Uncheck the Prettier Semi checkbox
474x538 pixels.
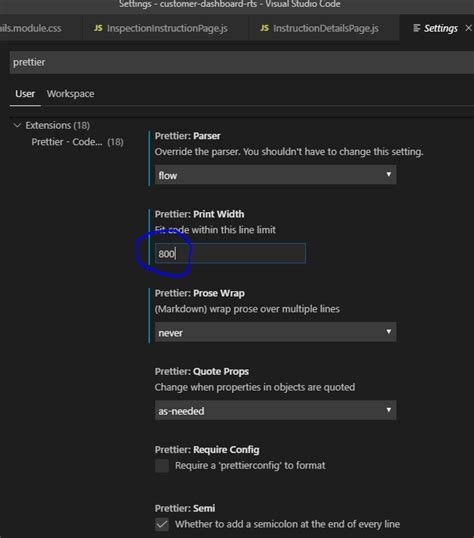162,524
